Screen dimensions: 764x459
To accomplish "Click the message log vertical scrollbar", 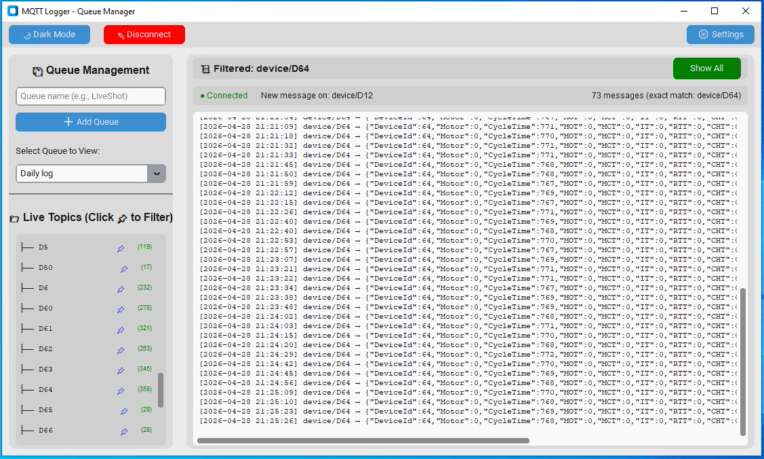I will coord(743,362).
